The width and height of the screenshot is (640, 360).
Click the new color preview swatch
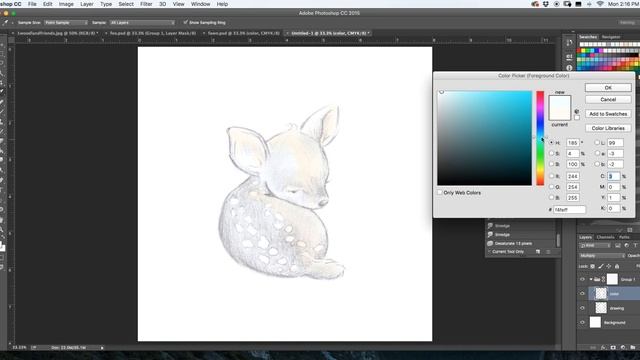tap(560, 102)
